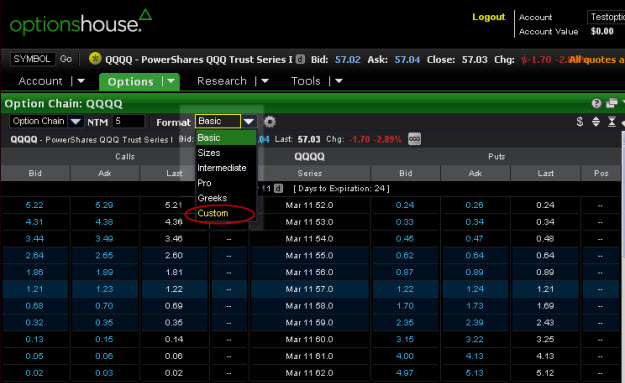Click the Calls Ask column header
This screenshot has height=383, width=625.
[x=105, y=173]
